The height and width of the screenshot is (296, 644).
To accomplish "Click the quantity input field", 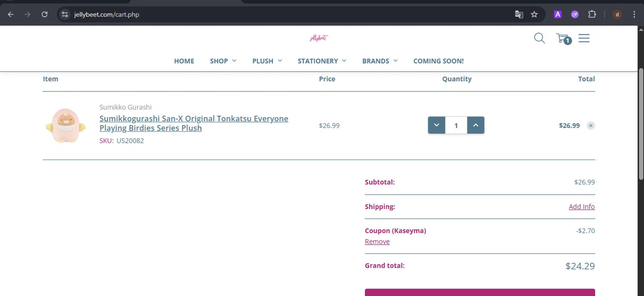I will click(456, 125).
